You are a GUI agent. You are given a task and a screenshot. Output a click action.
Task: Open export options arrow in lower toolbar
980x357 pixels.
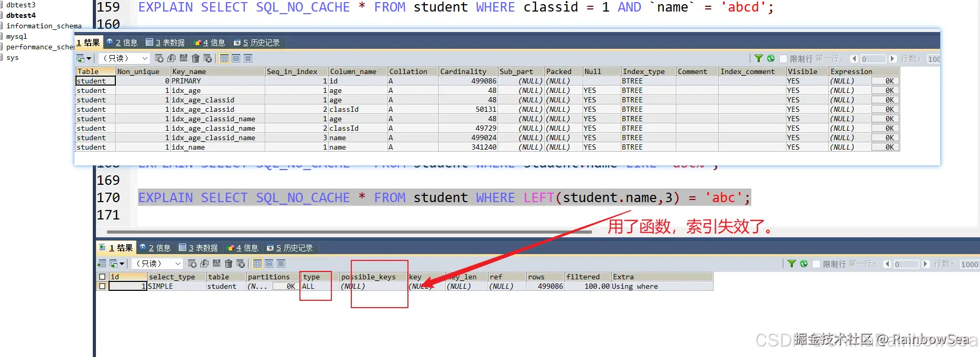[122, 264]
